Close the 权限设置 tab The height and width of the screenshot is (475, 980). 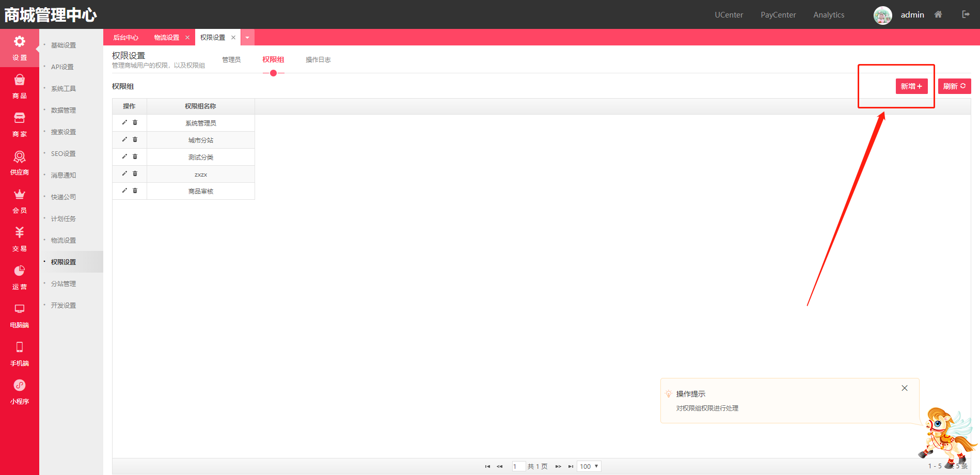(x=233, y=38)
